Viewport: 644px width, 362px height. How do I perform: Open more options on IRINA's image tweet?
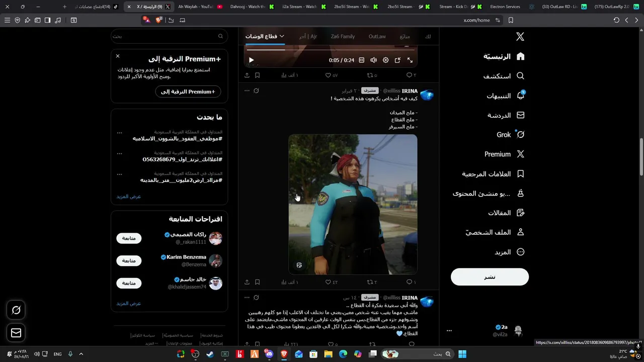click(x=247, y=90)
